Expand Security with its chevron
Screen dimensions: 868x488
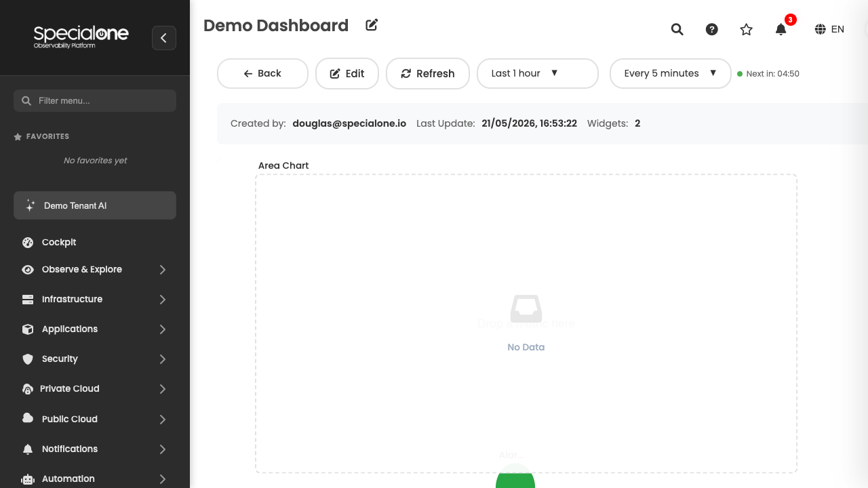(163, 359)
